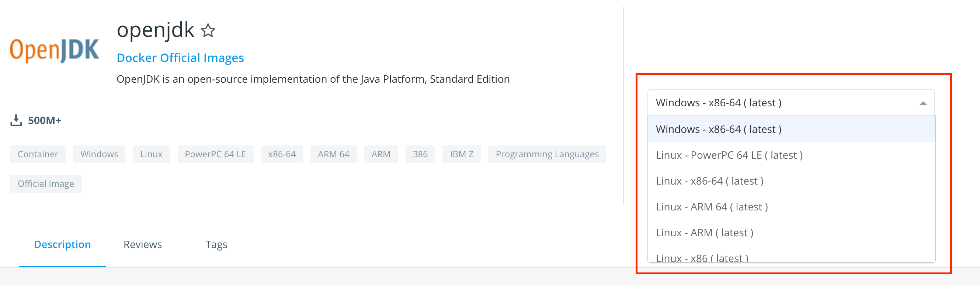This screenshot has width=980, height=285.
Task: Select Linux - ARM (latest) option
Action: (x=705, y=233)
